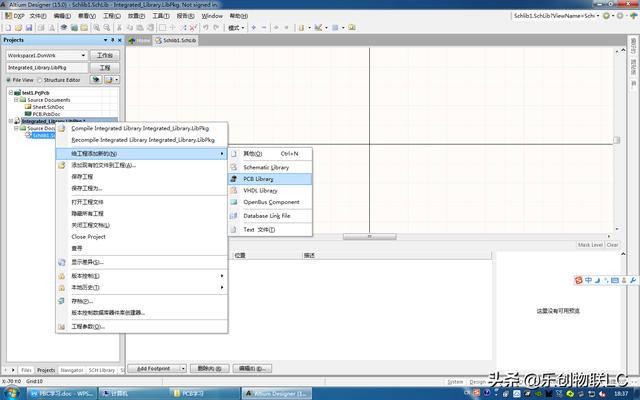Click the WPS document taskbar button
The image size is (640, 400).
62,393
